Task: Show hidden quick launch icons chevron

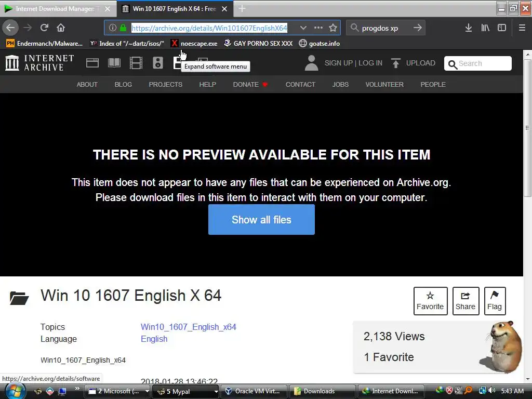Action: [77, 389]
